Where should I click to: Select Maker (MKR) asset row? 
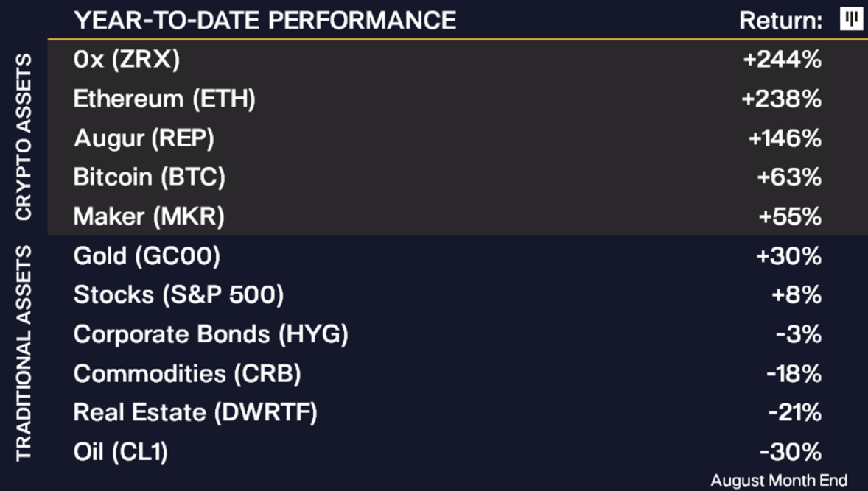click(149, 216)
